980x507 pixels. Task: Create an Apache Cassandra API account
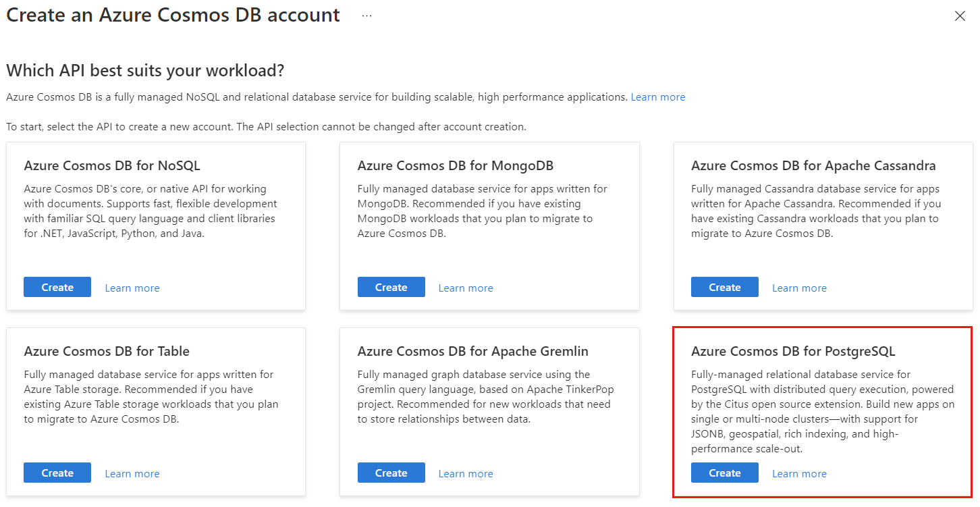[x=725, y=287]
